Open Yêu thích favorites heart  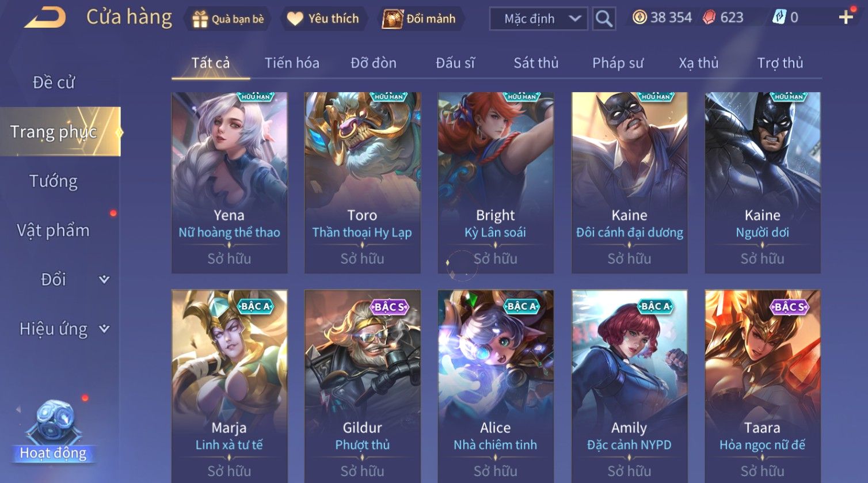tap(295, 19)
